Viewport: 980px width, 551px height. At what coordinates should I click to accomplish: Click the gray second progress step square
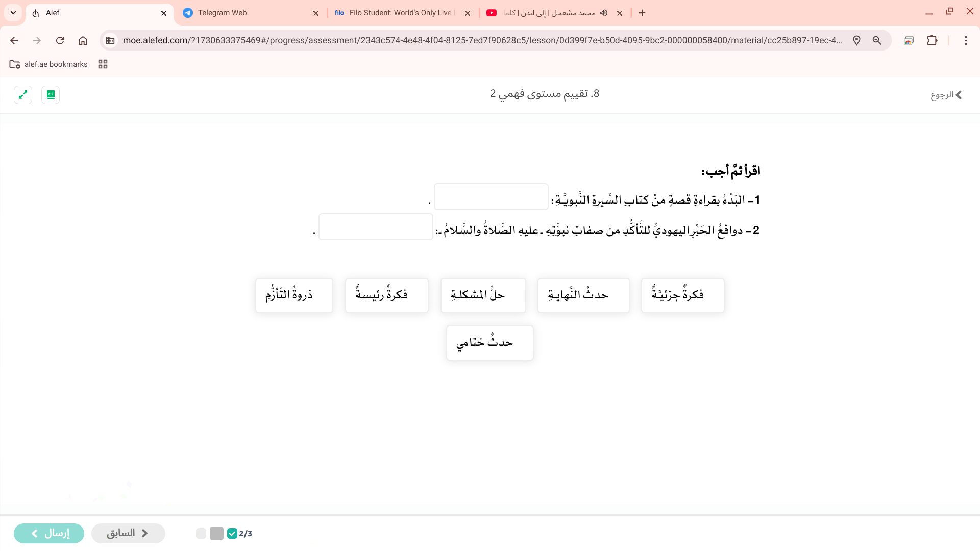coord(217,533)
